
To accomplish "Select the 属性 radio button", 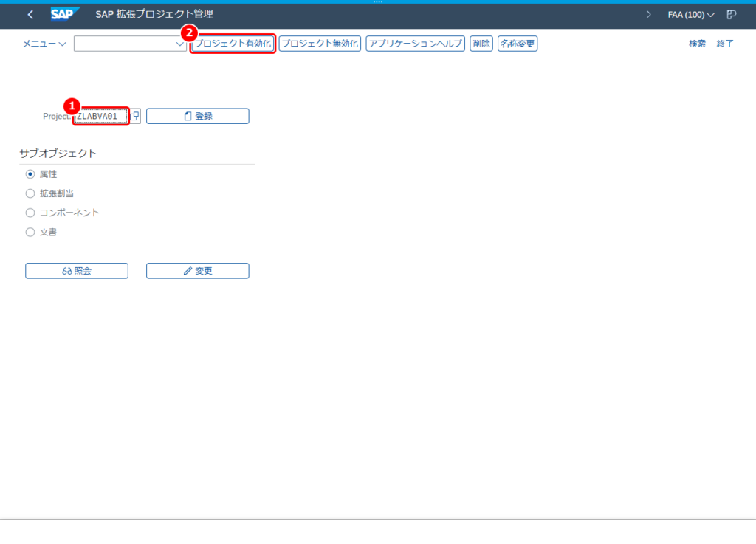I will (30, 174).
